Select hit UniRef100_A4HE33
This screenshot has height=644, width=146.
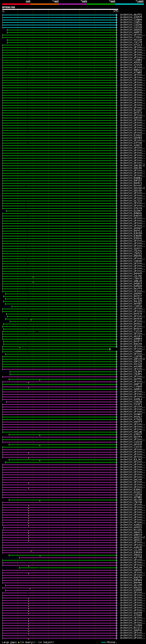tap(131, 32)
